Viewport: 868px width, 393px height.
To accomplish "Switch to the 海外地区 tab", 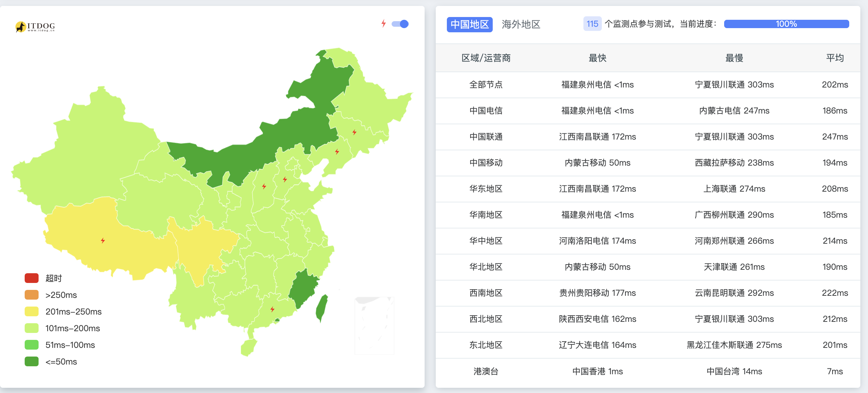I will 521,24.
